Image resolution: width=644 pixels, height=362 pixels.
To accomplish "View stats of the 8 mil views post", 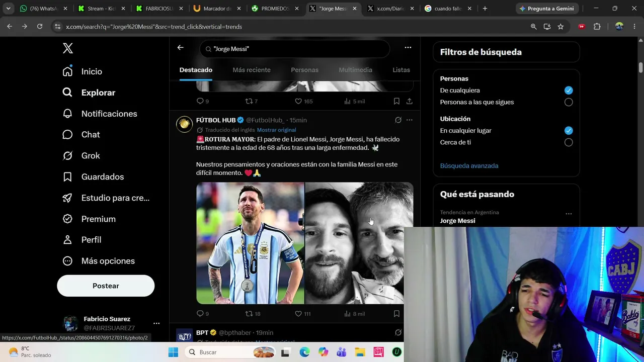I will pos(354,314).
